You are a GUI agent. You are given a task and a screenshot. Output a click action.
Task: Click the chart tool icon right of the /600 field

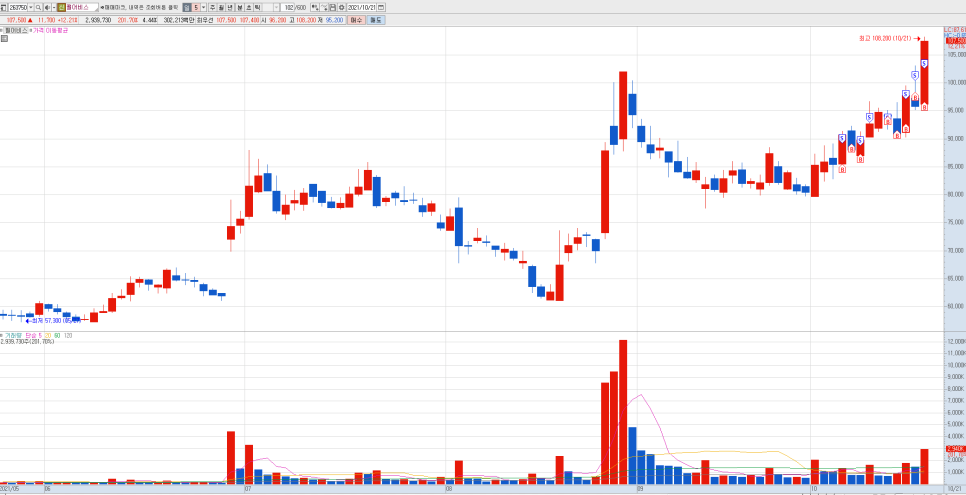click(315, 7)
